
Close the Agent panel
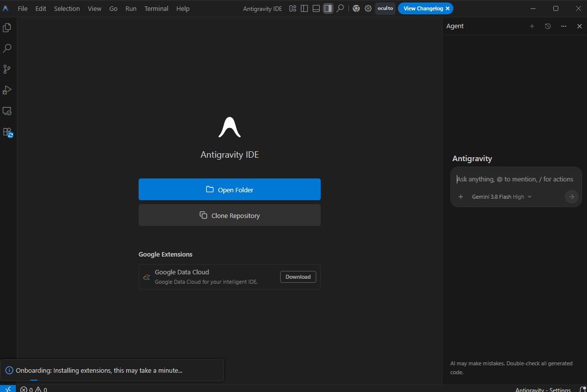pyautogui.click(x=580, y=26)
